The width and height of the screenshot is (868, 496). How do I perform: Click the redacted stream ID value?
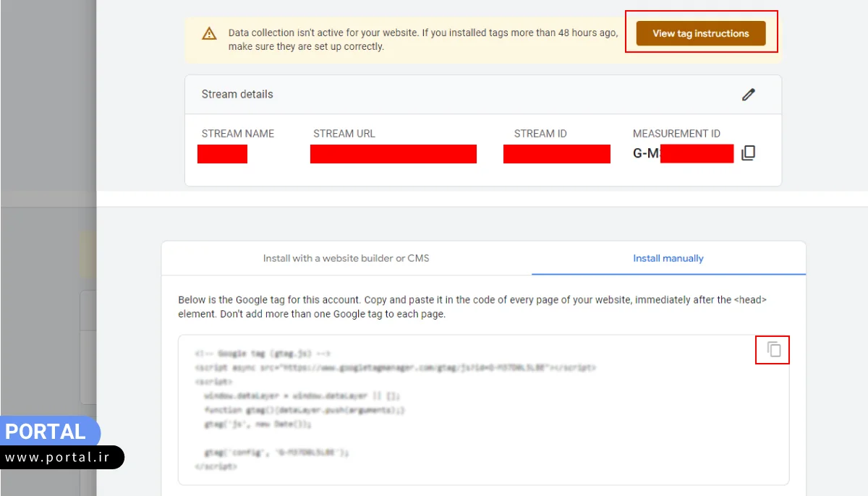(556, 154)
